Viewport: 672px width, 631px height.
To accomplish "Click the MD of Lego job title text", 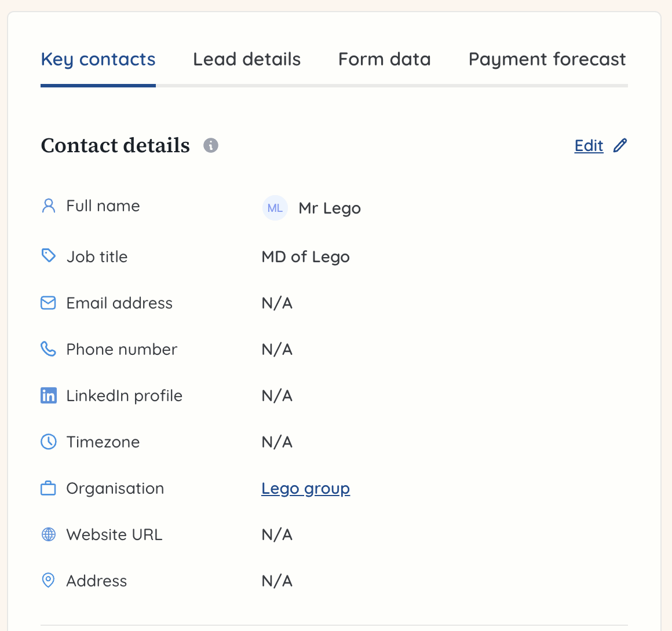I will tap(306, 256).
